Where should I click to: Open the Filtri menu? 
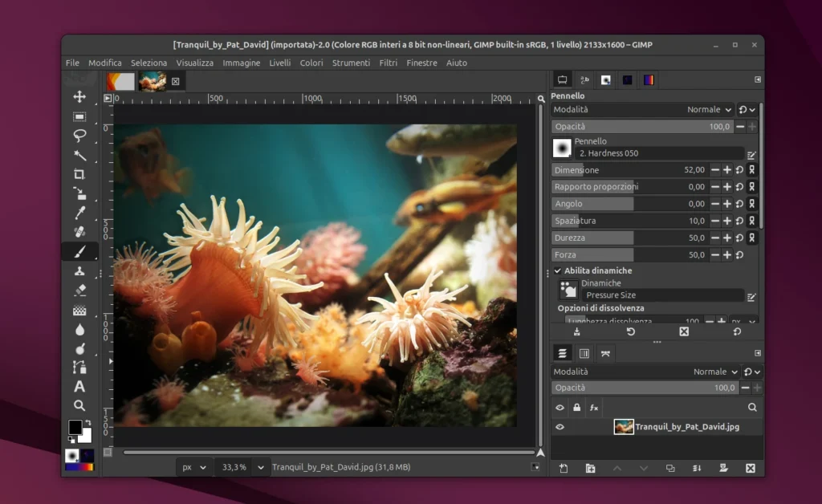click(x=388, y=62)
